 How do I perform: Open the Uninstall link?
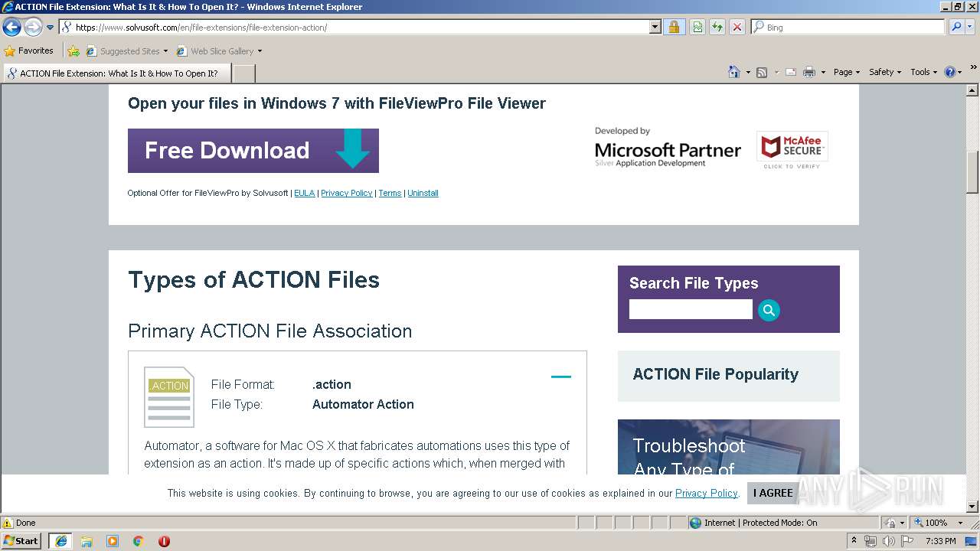(x=423, y=193)
